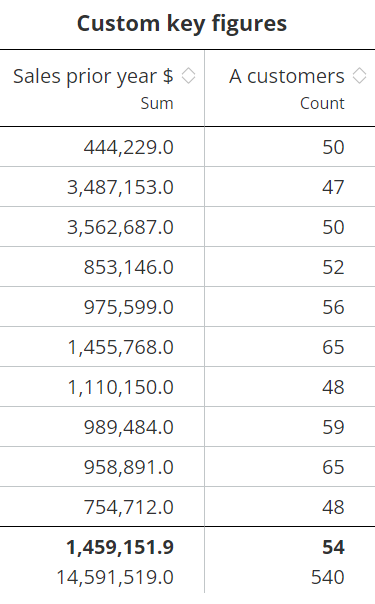The width and height of the screenshot is (375, 604).
Task: Select cell value 3,562,687.0
Action: tap(121, 227)
